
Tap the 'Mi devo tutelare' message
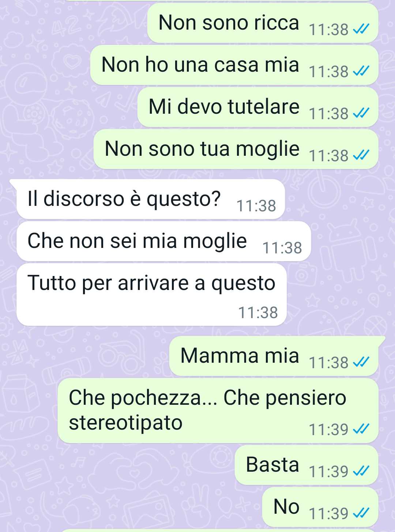tap(258, 107)
